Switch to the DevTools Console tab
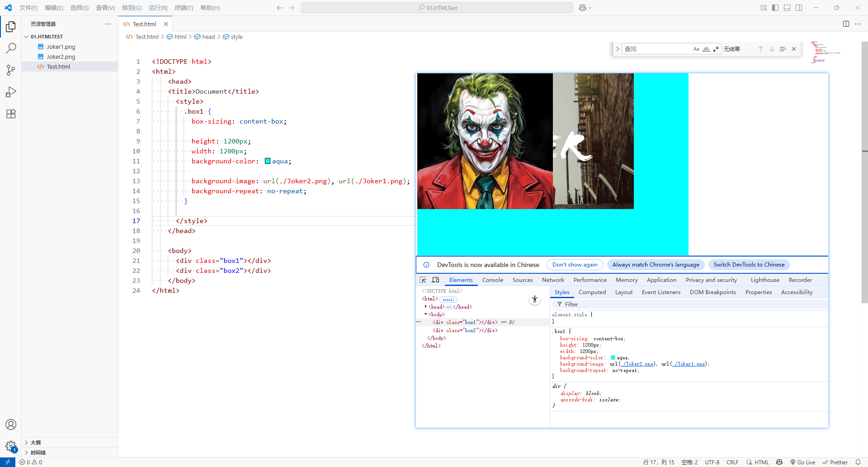This screenshot has width=868, height=467. [492, 280]
